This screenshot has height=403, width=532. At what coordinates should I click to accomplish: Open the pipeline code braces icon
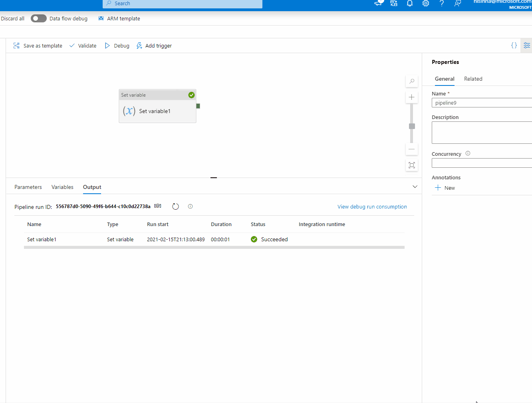pos(514,46)
